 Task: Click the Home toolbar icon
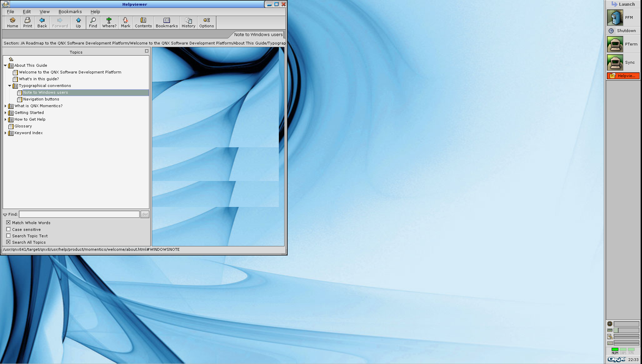coord(12,22)
